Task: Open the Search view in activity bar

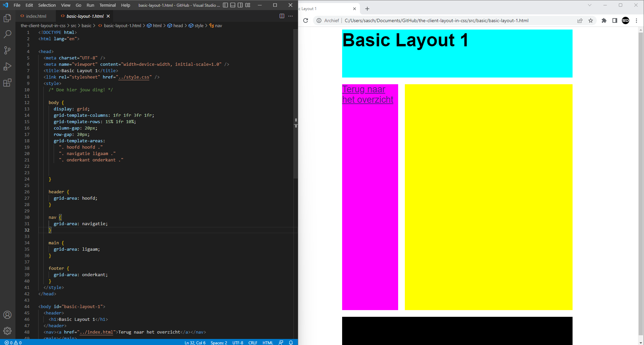Action: (x=7, y=34)
